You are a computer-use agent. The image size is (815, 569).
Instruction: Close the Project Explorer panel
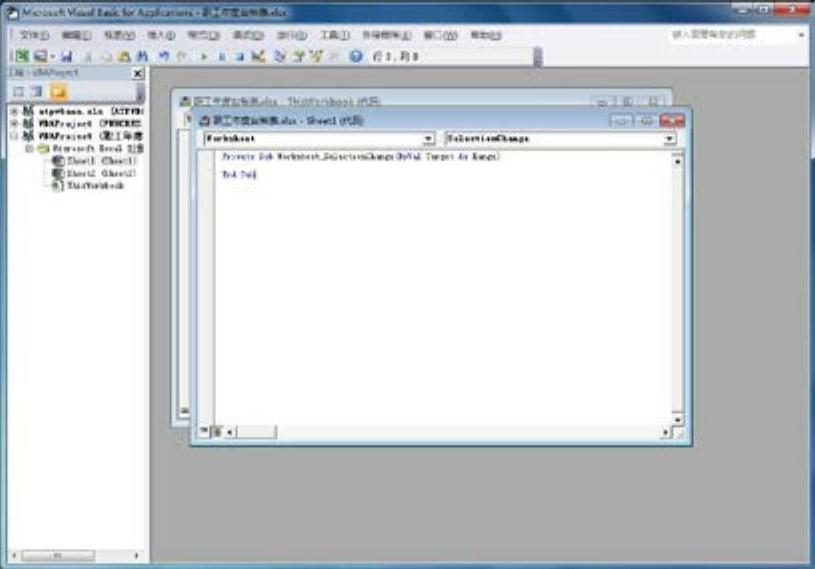(138, 74)
